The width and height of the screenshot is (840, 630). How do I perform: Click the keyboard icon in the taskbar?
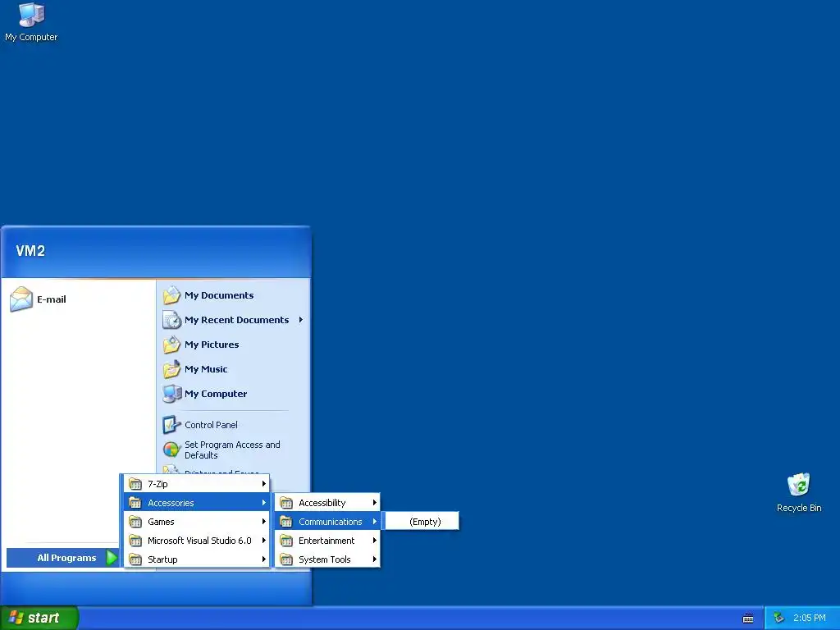pyautogui.click(x=748, y=619)
